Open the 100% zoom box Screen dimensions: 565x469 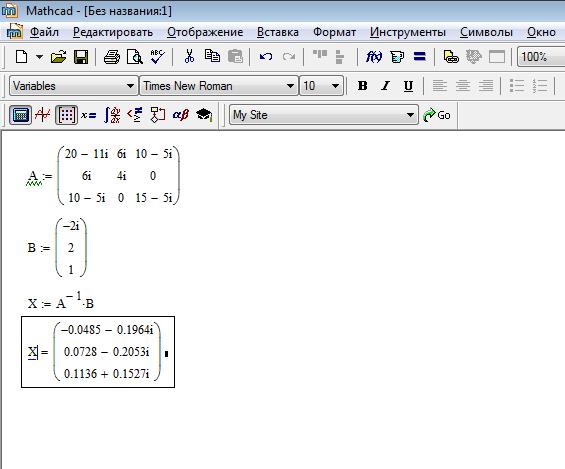click(x=541, y=57)
